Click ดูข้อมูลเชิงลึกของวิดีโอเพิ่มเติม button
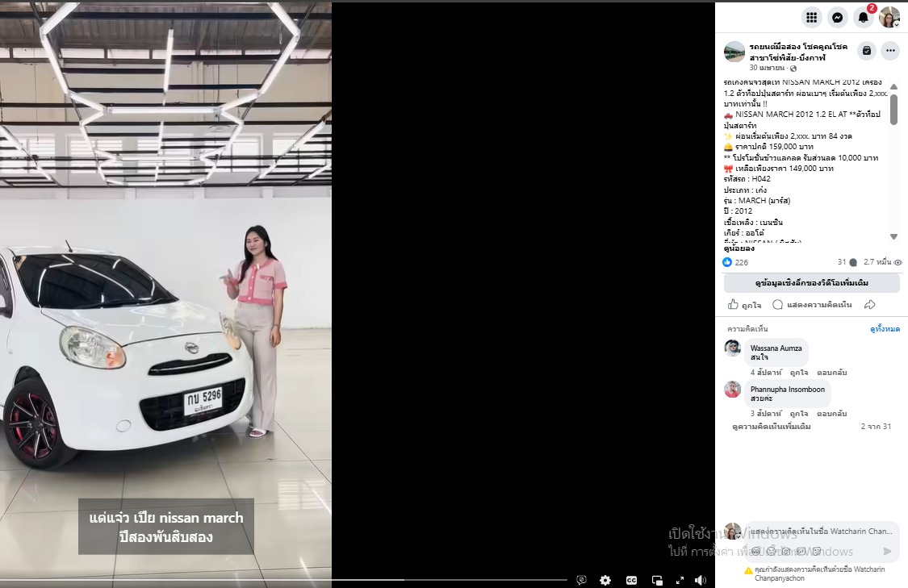This screenshot has width=908, height=588. click(811, 283)
